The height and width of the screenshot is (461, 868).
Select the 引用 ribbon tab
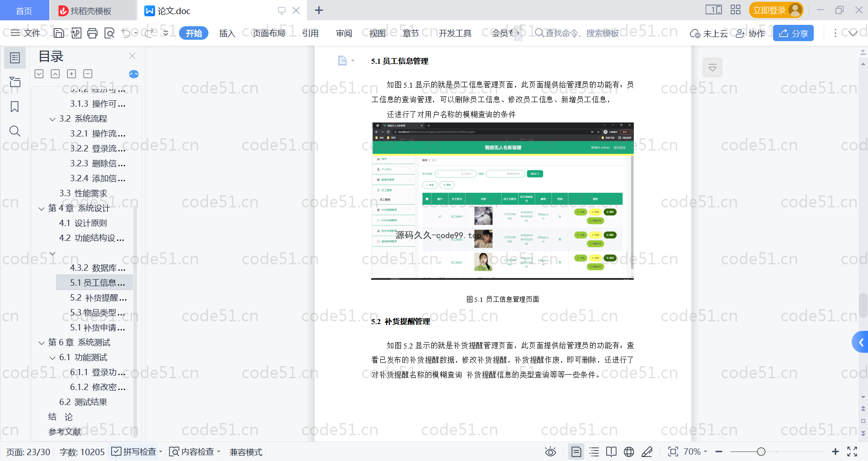click(311, 33)
